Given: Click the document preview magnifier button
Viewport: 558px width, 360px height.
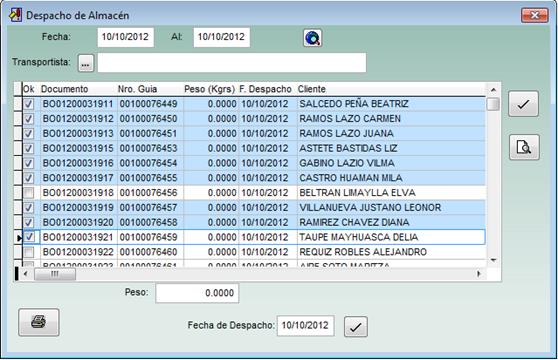Looking at the screenshot, I should click(524, 147).
